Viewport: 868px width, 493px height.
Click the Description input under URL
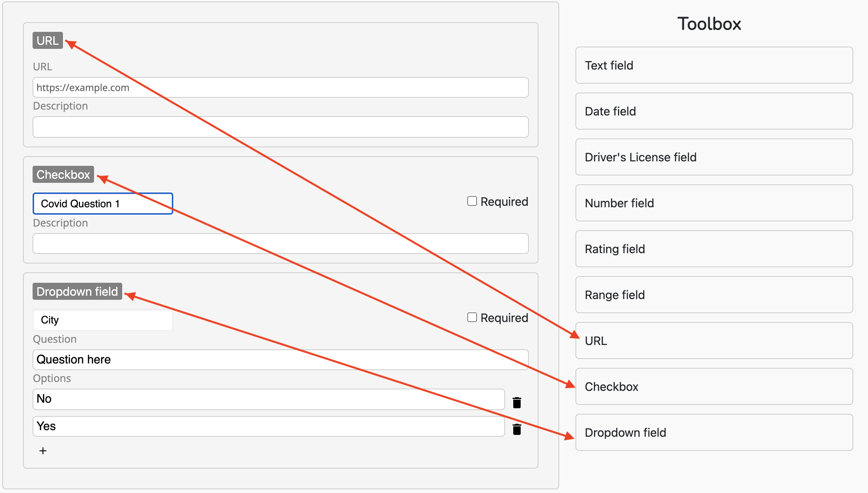(x=280, y=127)
